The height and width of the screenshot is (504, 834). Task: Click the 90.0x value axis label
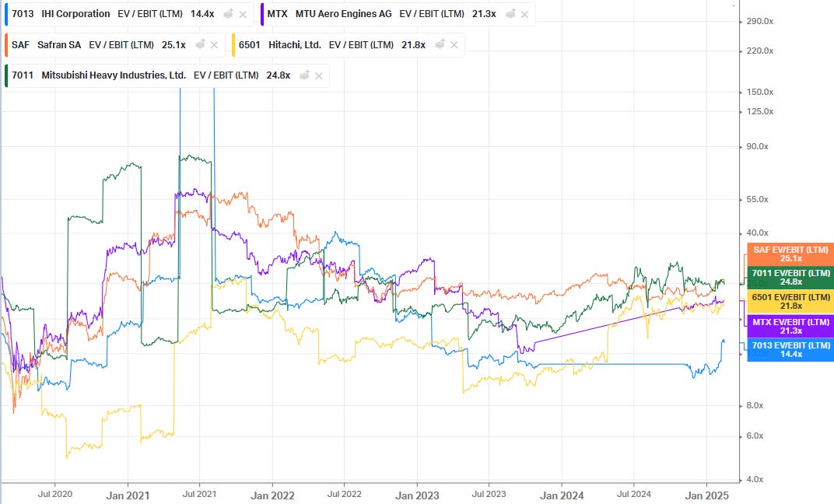click(758, 147)
